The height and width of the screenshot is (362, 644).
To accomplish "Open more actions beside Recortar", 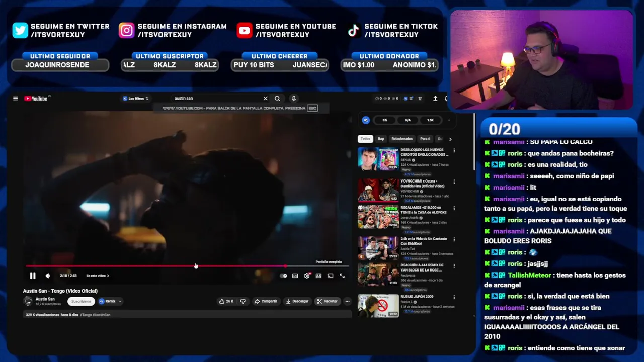I will coord(347,301).
